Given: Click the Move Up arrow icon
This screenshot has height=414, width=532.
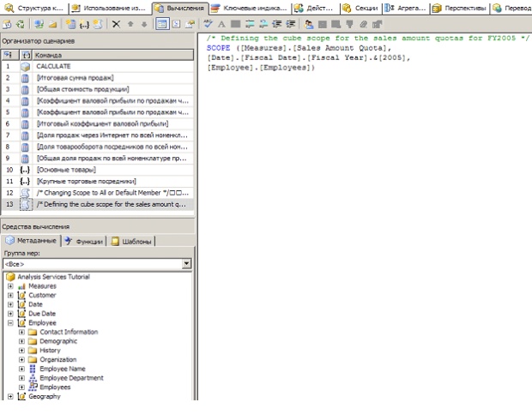Looking at the screenshot, I should (x=131, y=25).
